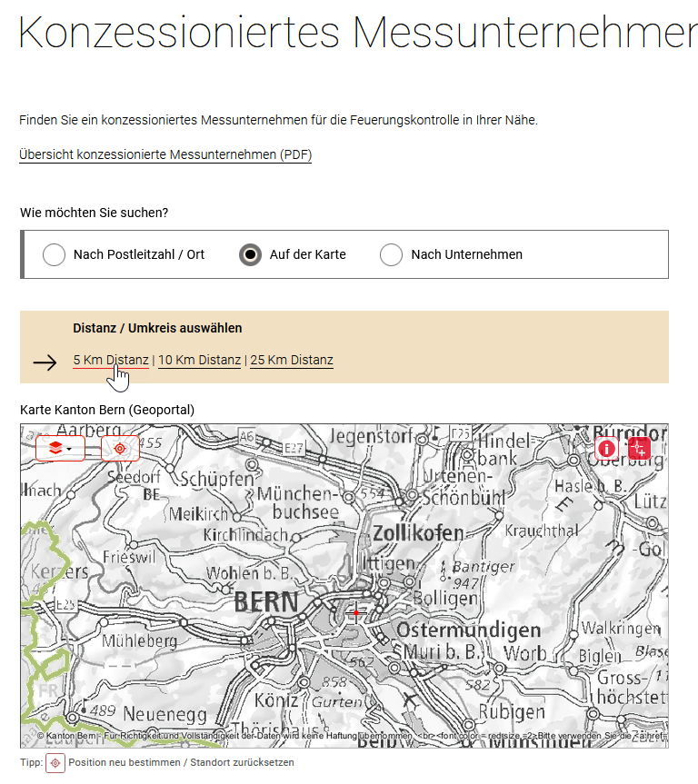Open the map layers dropdown button
The width and height of the screenshot is (698, 784).
point(61,448)
